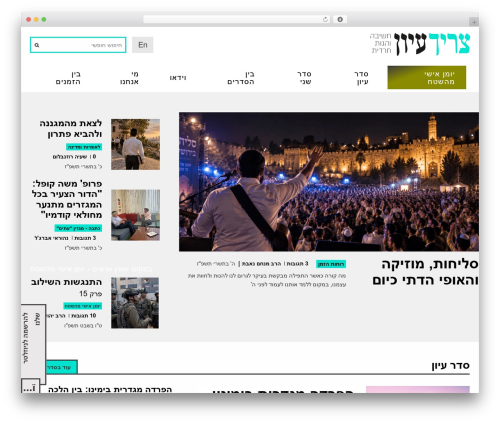This screenshot has width=500, height=423.
Task: Open article התנגשות השילוב פרק 15
Action: tap(67, 288)
